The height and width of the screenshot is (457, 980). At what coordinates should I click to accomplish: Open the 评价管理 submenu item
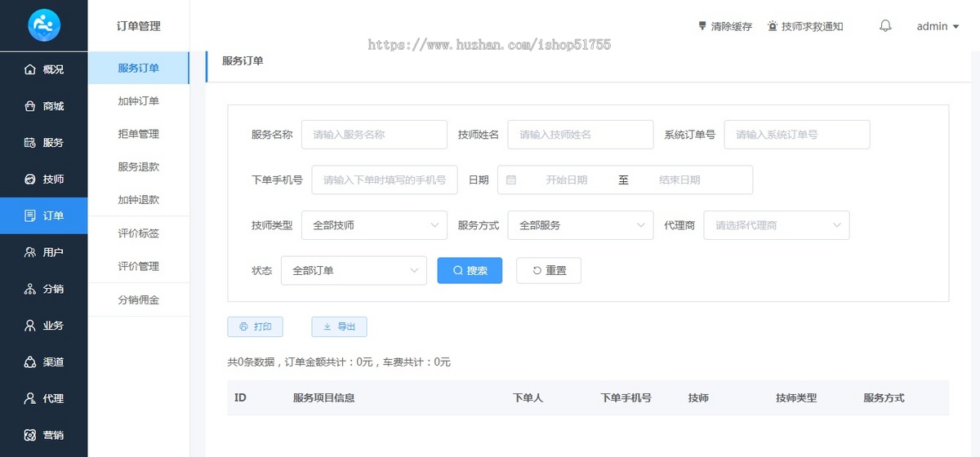(138, 266)
